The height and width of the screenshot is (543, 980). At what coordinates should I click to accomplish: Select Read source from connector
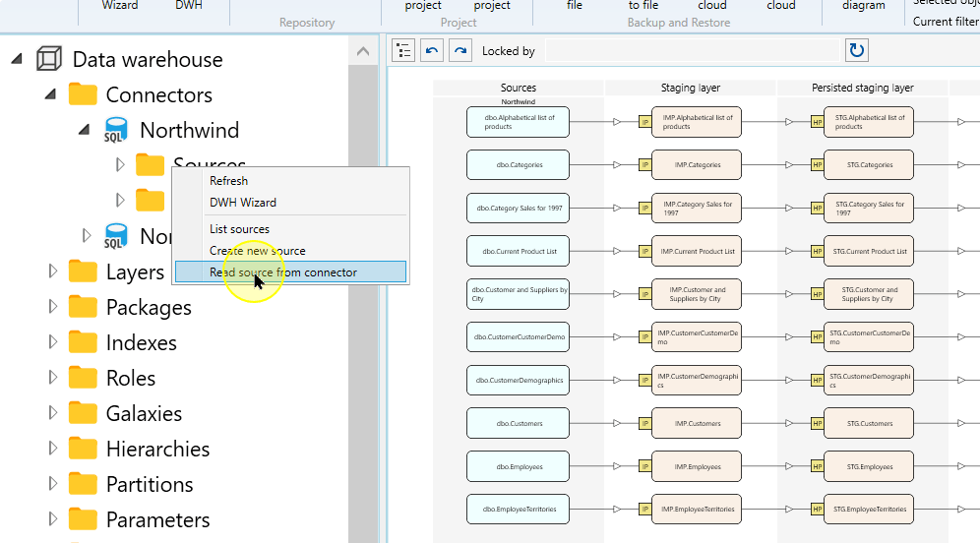(x=290, y=271)
